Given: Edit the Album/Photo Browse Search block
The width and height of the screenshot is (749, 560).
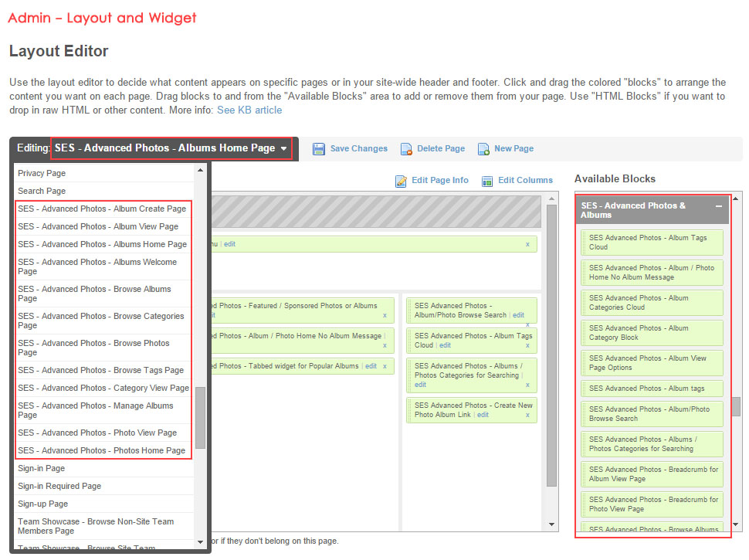Looking at the screenshot, I should [x=518, y=315].
